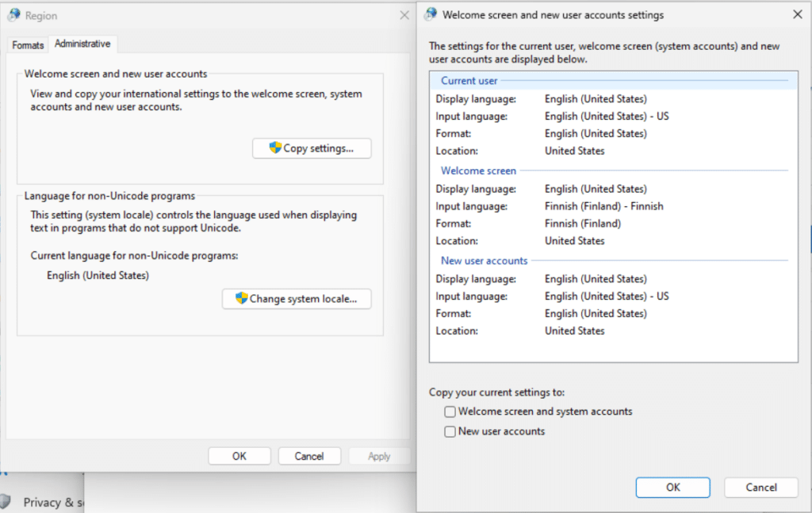Enable Welcome screen and system accounts checkbox

click(450, 412)
